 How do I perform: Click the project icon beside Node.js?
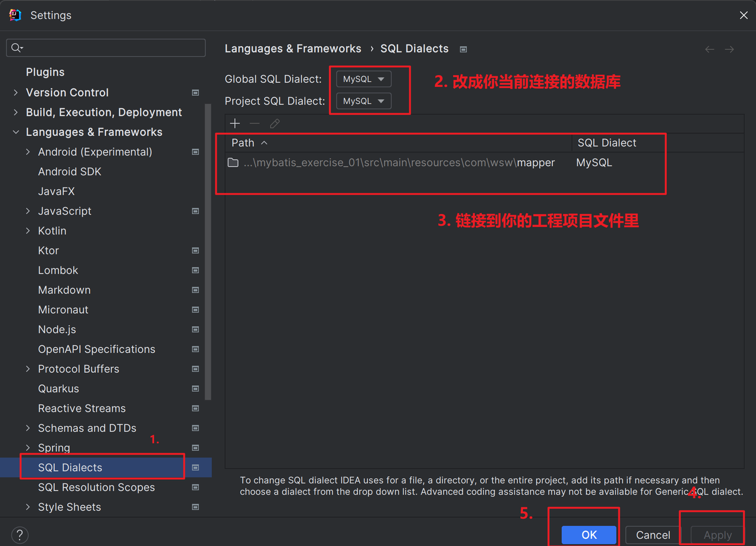195,329
